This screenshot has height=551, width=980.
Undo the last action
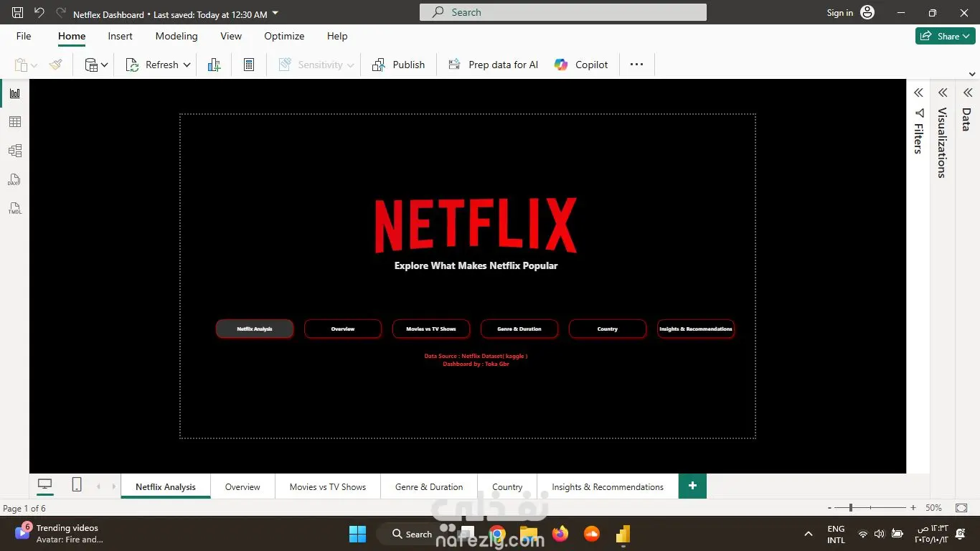(39, 13)
